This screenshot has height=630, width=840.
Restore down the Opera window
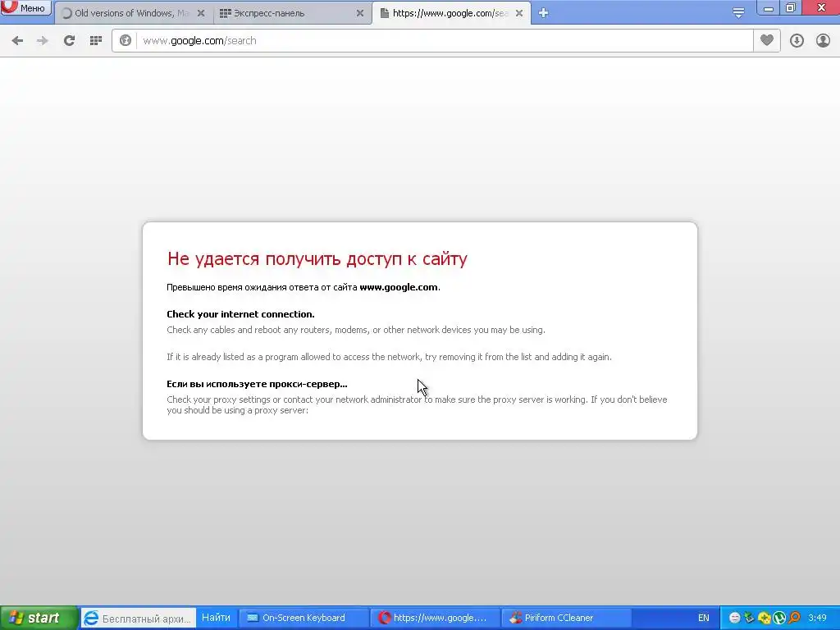pyautogui.click(x=790, y=8)
